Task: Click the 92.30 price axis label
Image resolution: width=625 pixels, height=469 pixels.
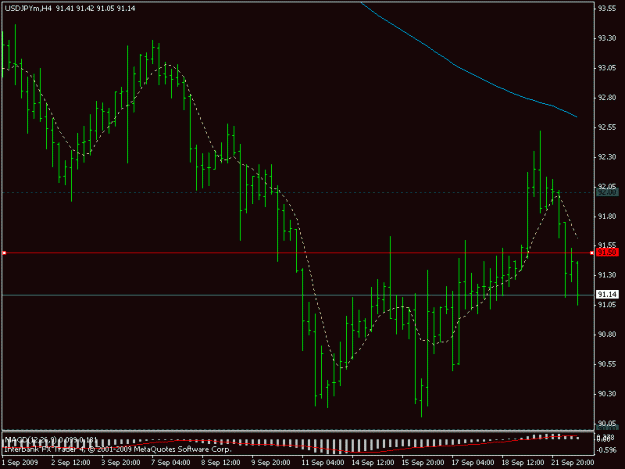Action: click(607, 157)
